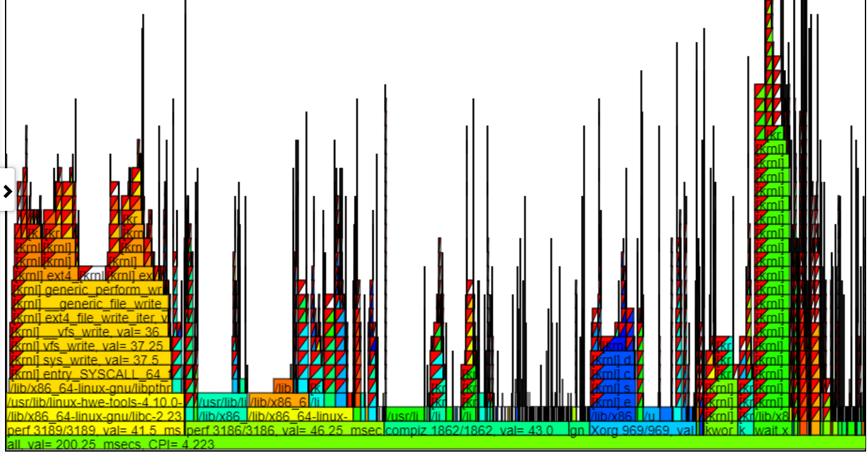Select the '[krnl] e' frame in the Xorg stack
Screen dimensions: 868x456
[612, 401]
